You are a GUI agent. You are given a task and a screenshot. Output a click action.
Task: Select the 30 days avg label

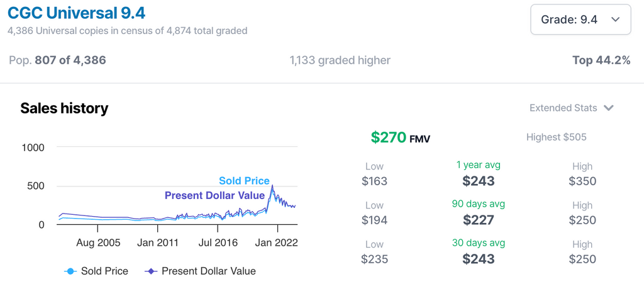coord(478,243)
